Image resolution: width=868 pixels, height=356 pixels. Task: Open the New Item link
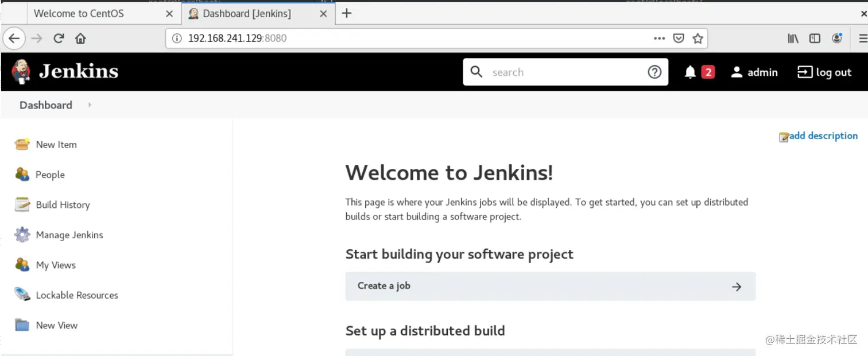tap(56, 145)
